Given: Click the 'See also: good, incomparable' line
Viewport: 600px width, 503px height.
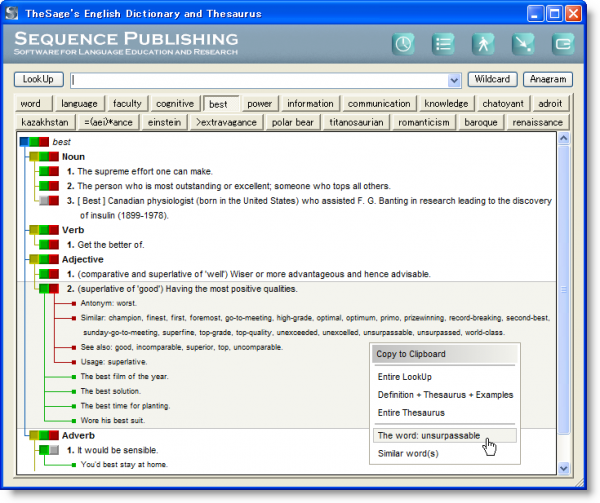Looking at the screenshot, I should point(181,347).
